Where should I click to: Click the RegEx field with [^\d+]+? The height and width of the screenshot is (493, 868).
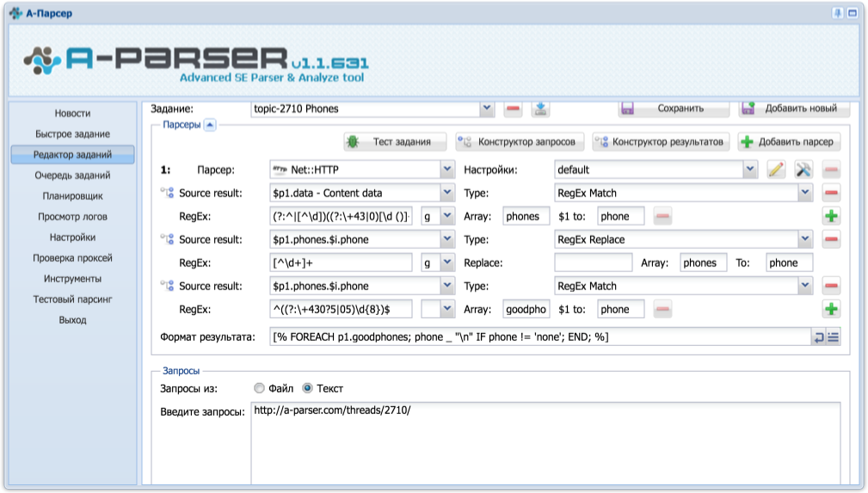[x=341, y=262]
